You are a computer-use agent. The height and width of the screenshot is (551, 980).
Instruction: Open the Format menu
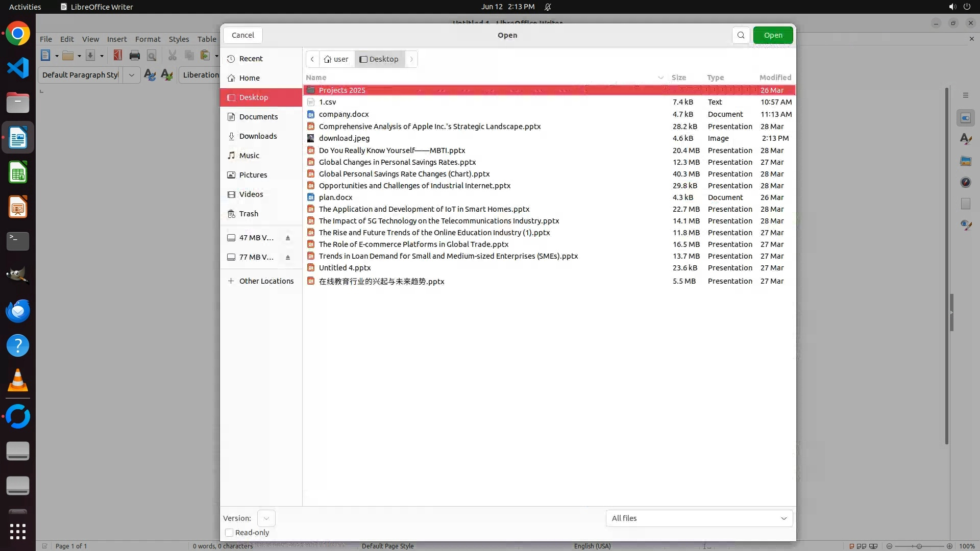(148, 39)
